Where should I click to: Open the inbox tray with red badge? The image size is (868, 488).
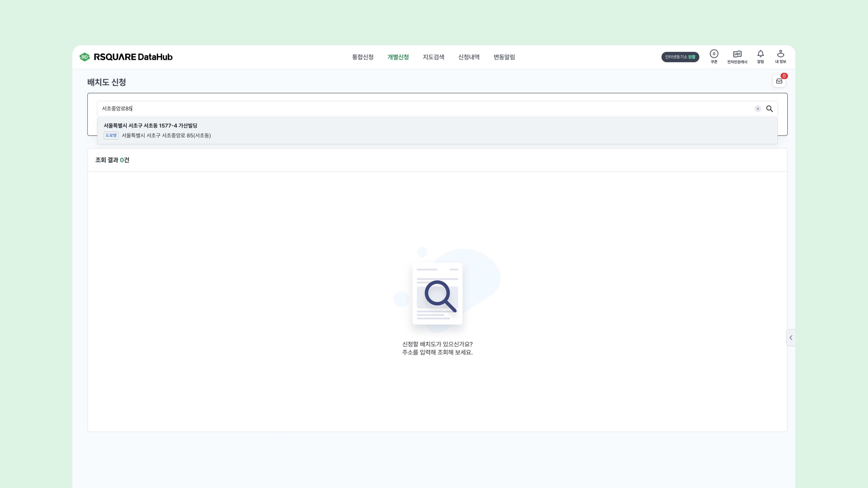point(779,81)
